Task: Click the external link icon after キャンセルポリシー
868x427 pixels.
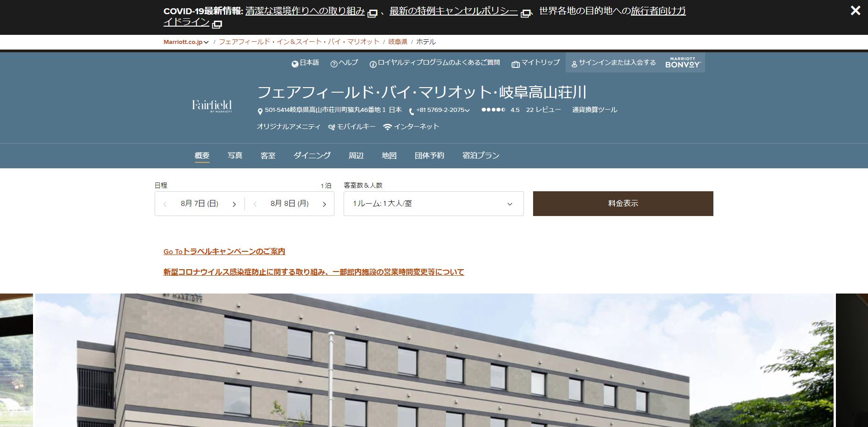Action: (526, 13)
